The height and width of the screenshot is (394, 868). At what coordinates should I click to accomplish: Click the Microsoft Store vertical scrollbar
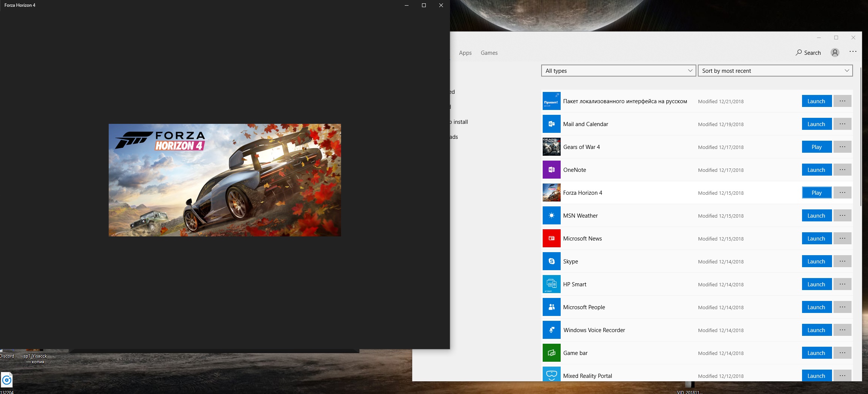pyautogui.click(x=861, y=137)
